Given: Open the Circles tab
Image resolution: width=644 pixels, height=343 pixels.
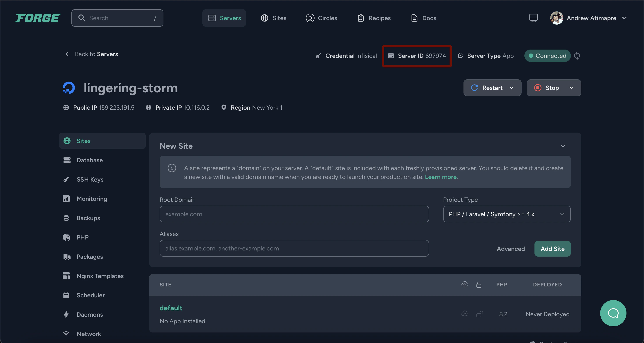Looking at the screenshot, I should (x=321, y=18).
